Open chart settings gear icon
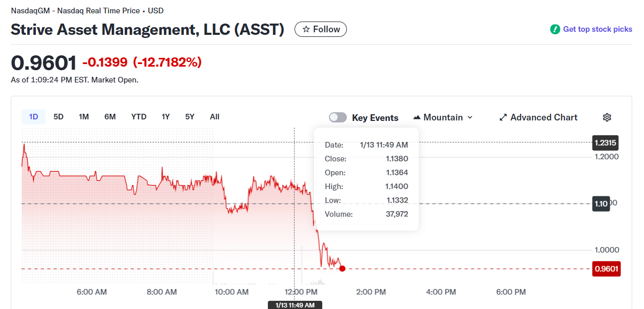This screenshot has height=309, width=644. [x=607, y=117]
